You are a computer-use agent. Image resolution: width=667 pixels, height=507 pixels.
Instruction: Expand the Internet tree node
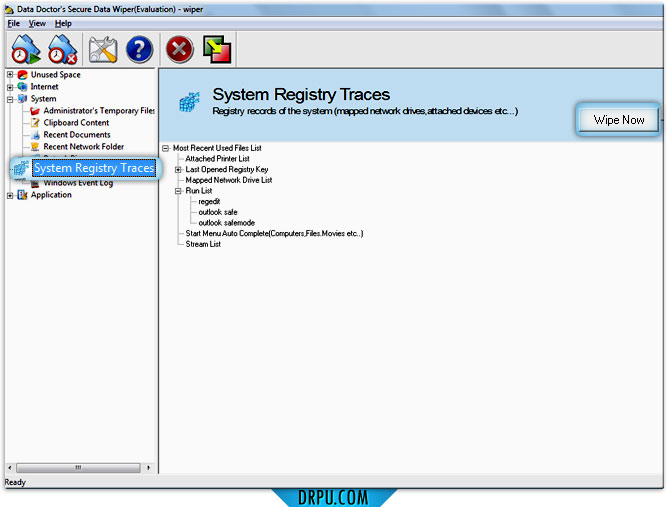(x=10, y=87)
